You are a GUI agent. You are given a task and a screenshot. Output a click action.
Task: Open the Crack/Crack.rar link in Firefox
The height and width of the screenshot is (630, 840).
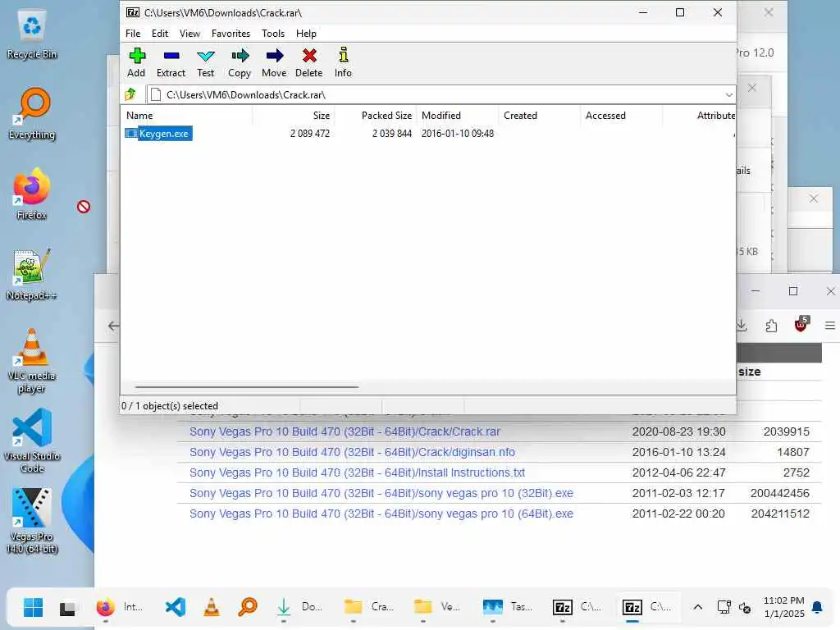(x=345, y=431)
